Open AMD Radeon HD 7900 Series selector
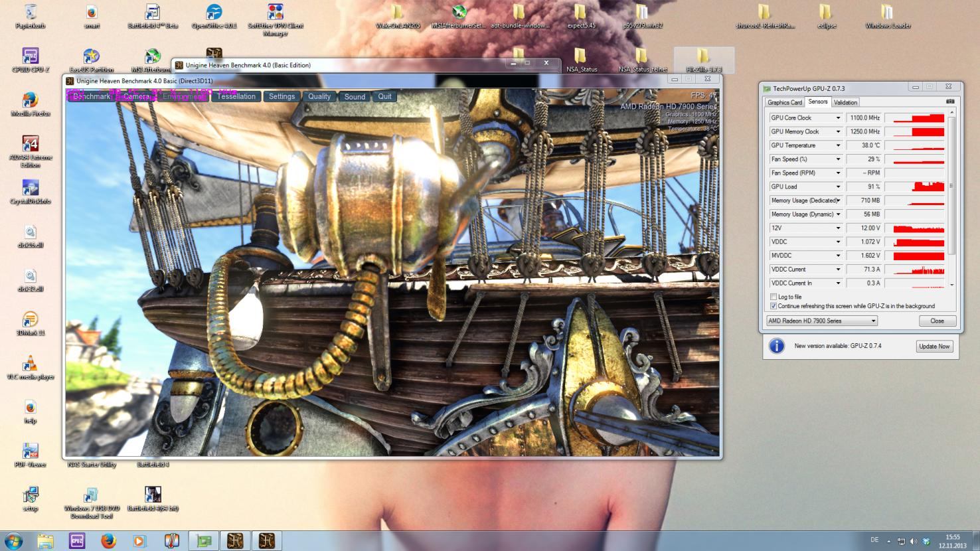Screen dimensions: 980x551 click(822, 321)
